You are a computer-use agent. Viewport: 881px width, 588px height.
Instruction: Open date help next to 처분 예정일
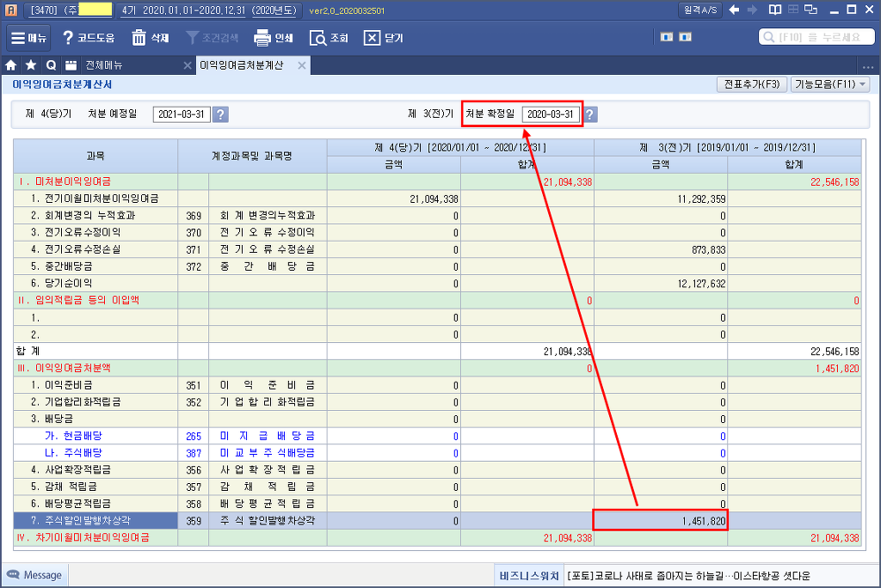220,114
